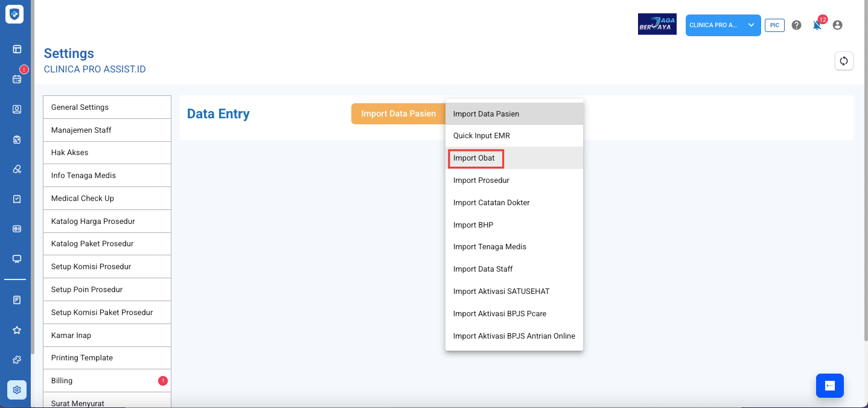
Task: Click the notification bell icon
Action: pos(817,25)
